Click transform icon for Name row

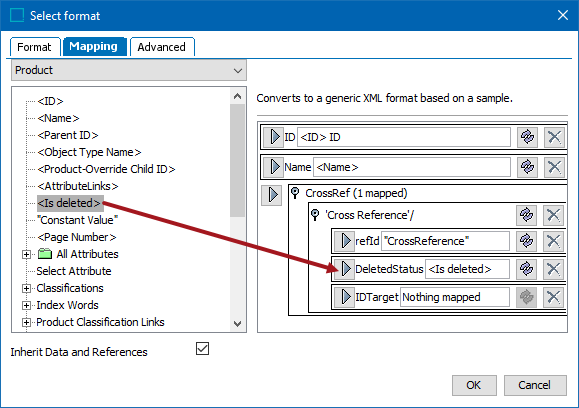pyautogui.click(x=527, y=167)
